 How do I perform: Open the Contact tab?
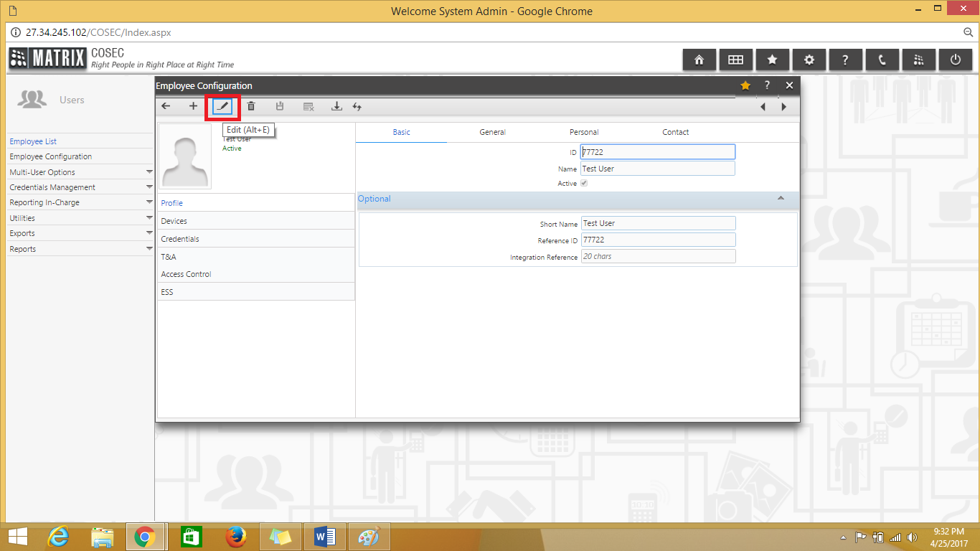675,132
